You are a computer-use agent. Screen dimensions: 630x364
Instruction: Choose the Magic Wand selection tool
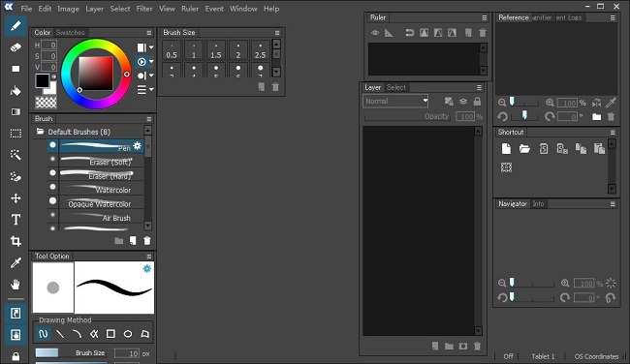coord(16,155)
